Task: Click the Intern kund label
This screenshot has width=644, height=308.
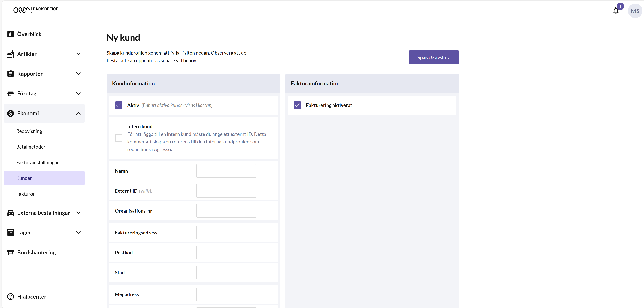Action: pos(140,127)
